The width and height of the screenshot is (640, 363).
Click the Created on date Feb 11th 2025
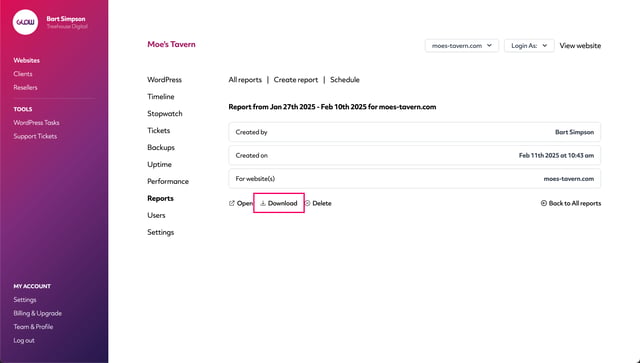(556, 156)
